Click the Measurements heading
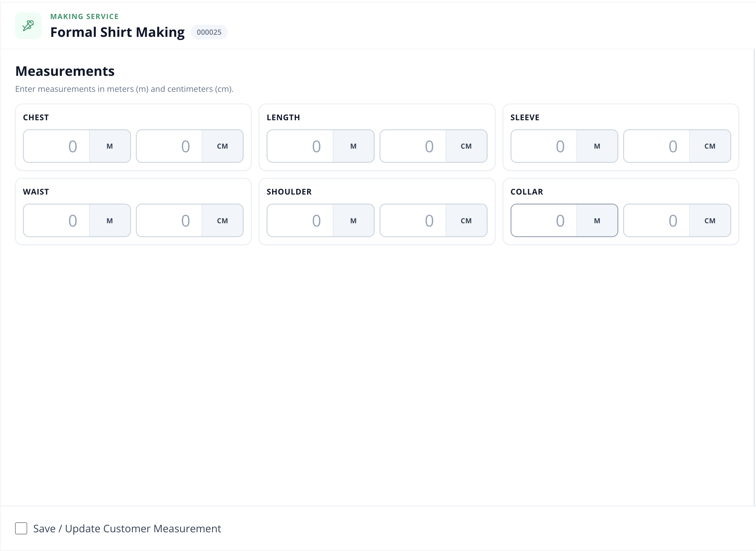Screen dimensions: 756x551 pos(65,71)
